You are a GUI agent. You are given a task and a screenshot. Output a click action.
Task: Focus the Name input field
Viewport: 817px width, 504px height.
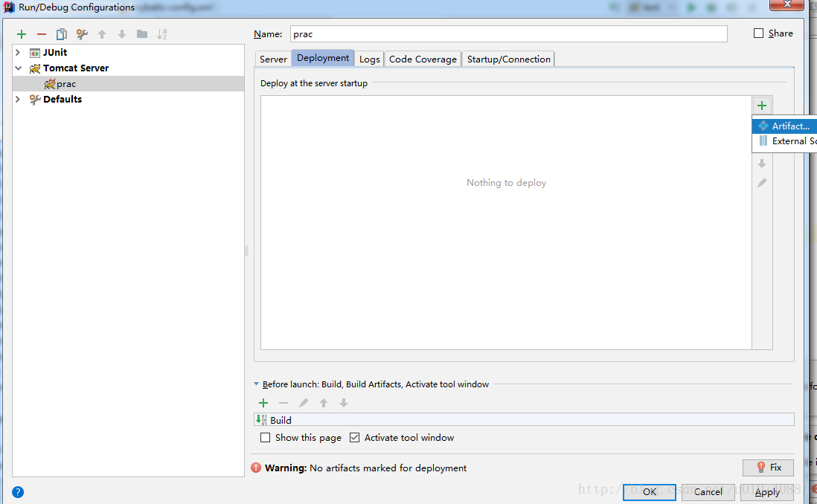click(x=508, y=34)
